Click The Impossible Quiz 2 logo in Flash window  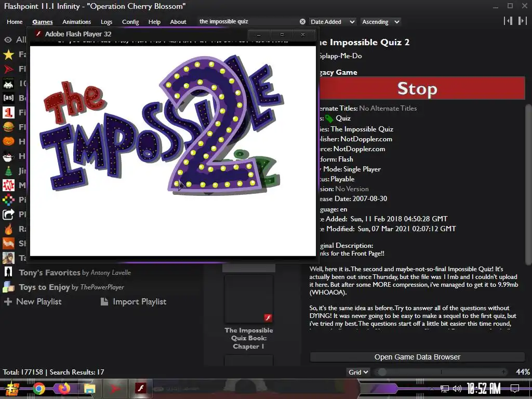coord(163,126)
